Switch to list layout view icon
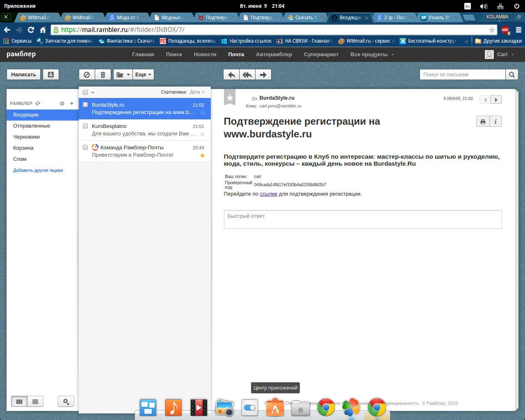The width and height of the screenshot is (525, 420). [35, 402]
